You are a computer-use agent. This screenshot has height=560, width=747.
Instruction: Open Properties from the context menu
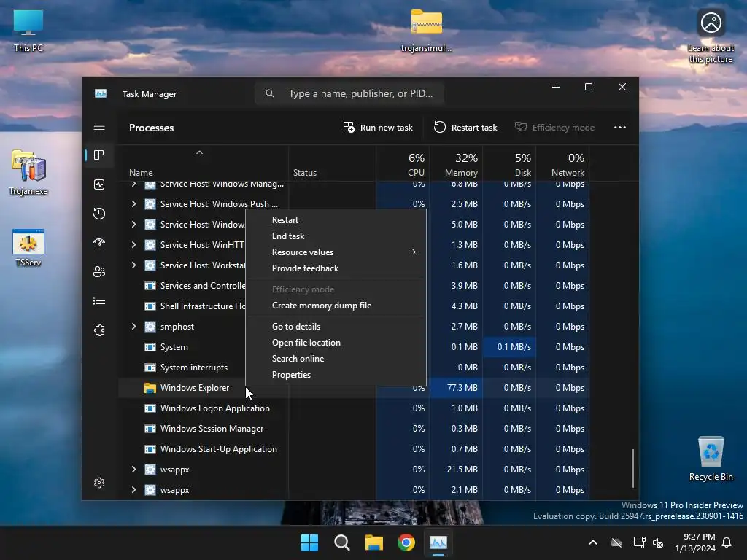[x=336, y=375]
